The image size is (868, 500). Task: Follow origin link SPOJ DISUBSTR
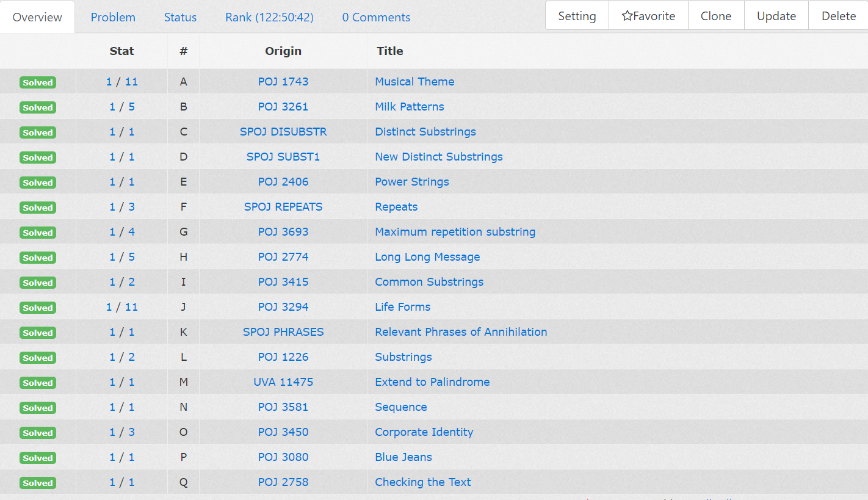click(x=283, y=131)
